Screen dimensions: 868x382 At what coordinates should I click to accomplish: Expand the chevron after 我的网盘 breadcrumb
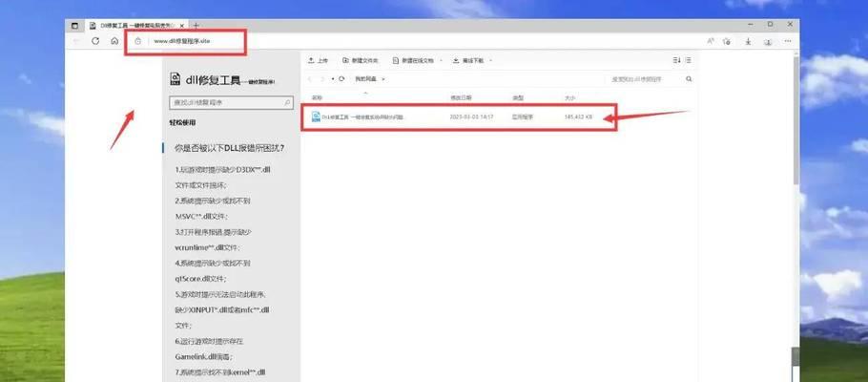383,79
